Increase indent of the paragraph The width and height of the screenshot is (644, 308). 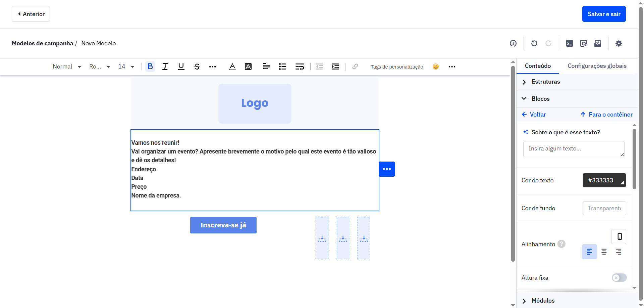(335, 67)
